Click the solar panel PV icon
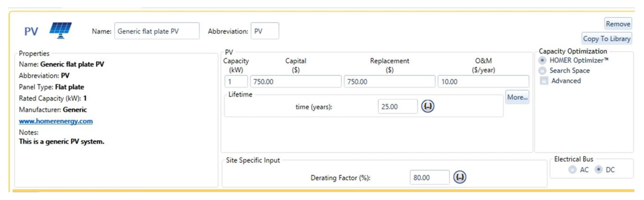The width and height of the screenshot is (644, 200). coord(60,30)
